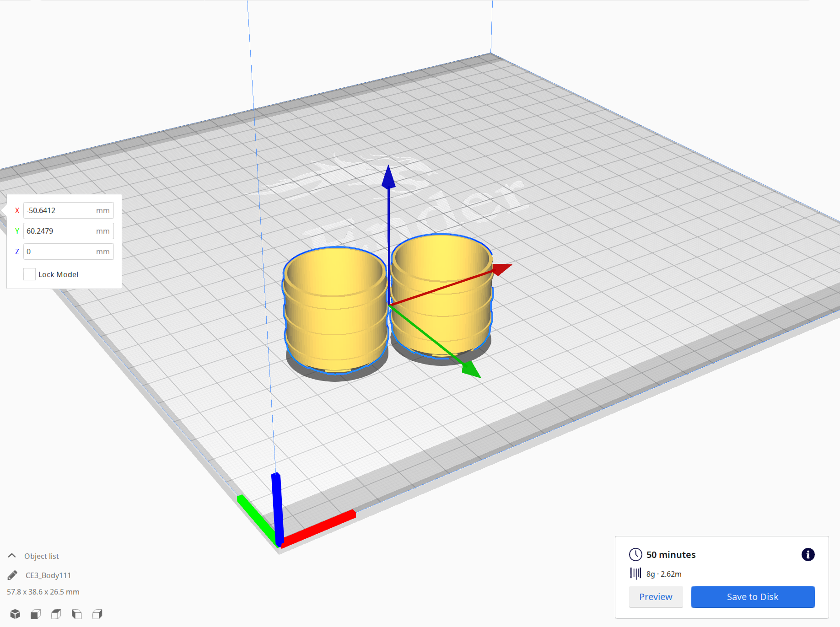Edit the Z position field
Screen dimensions: 840x627
pyautogui.click(x=69, y=252)
